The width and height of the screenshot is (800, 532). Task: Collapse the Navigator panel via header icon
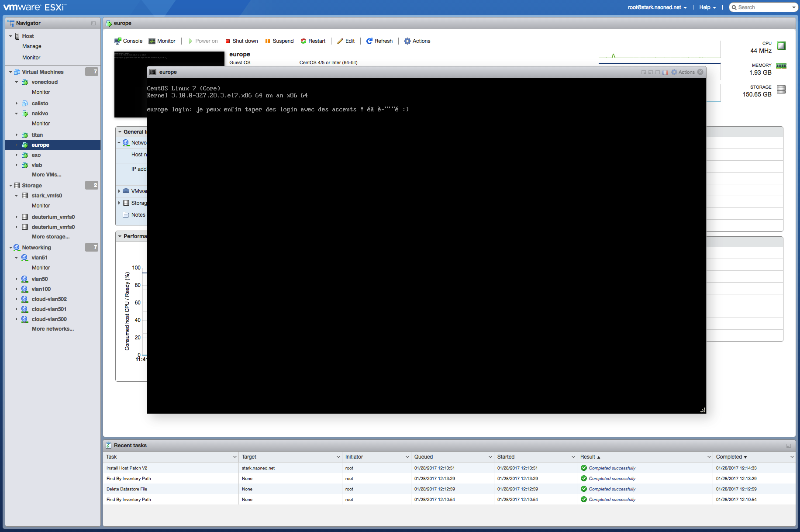pos(93,23)
